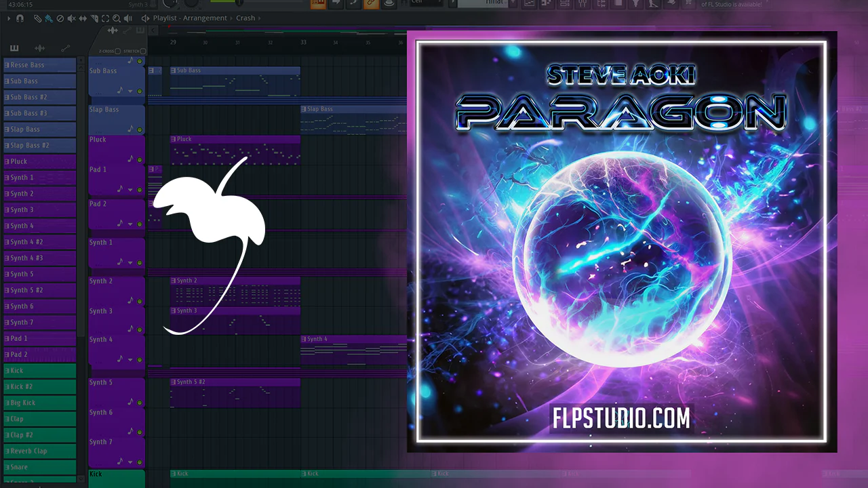The image size is (868, 488).
Task: Select the Mute tool
Action: pos(71,18)
